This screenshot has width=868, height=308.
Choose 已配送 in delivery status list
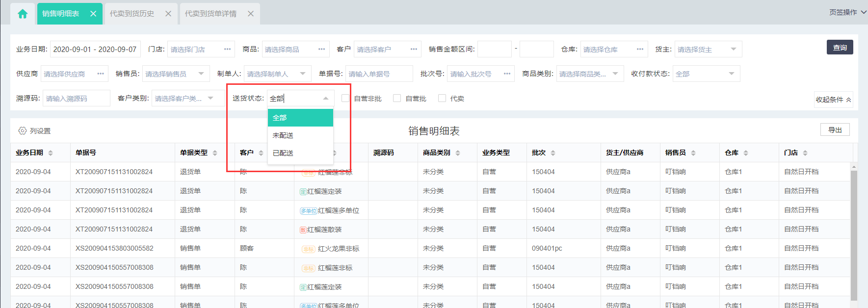pos(300,153)
